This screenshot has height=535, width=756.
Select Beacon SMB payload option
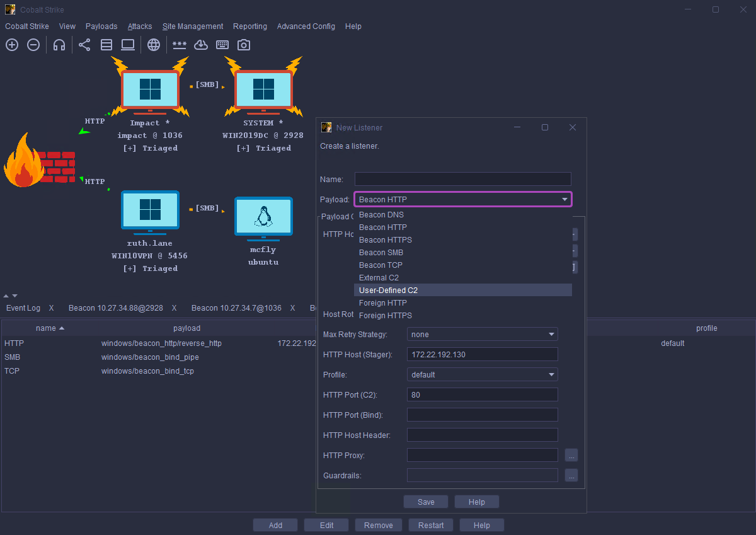pos(381,253)
